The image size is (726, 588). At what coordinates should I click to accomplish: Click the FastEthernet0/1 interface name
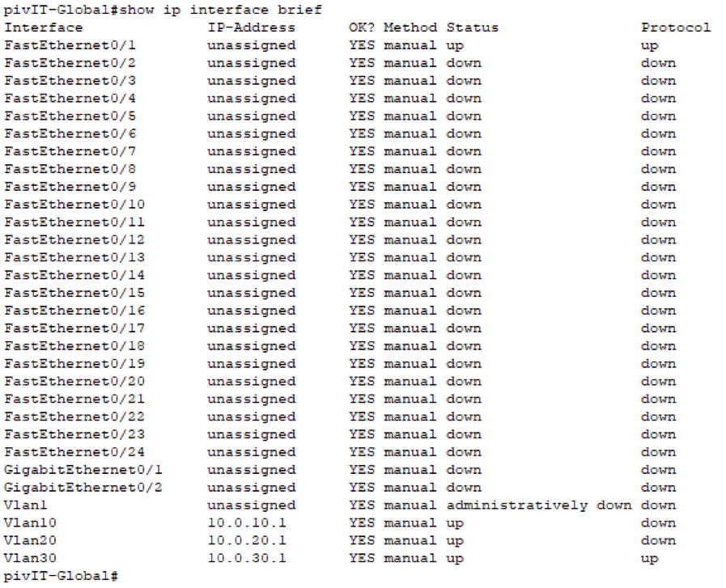coord(70,45)
